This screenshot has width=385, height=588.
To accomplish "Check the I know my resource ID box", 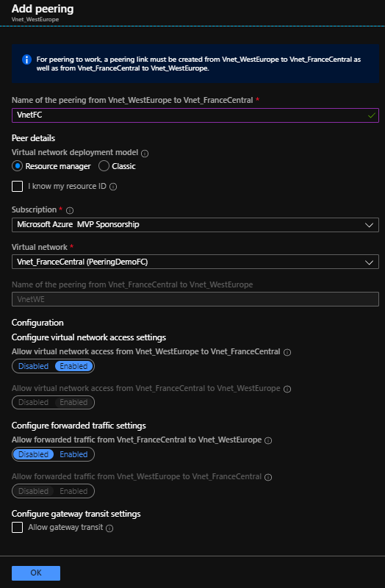I will [17, 187].
